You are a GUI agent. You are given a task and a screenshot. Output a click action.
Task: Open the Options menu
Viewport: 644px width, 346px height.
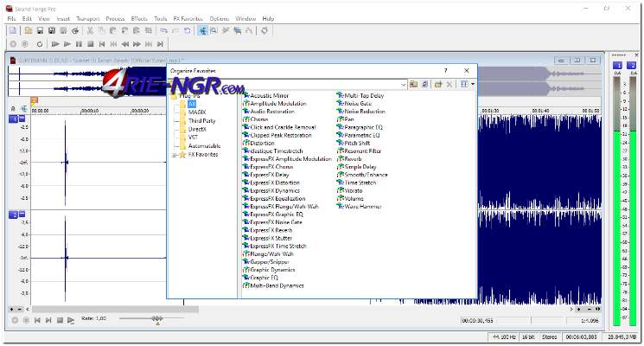pyautogui.click(x=220, y=18)
